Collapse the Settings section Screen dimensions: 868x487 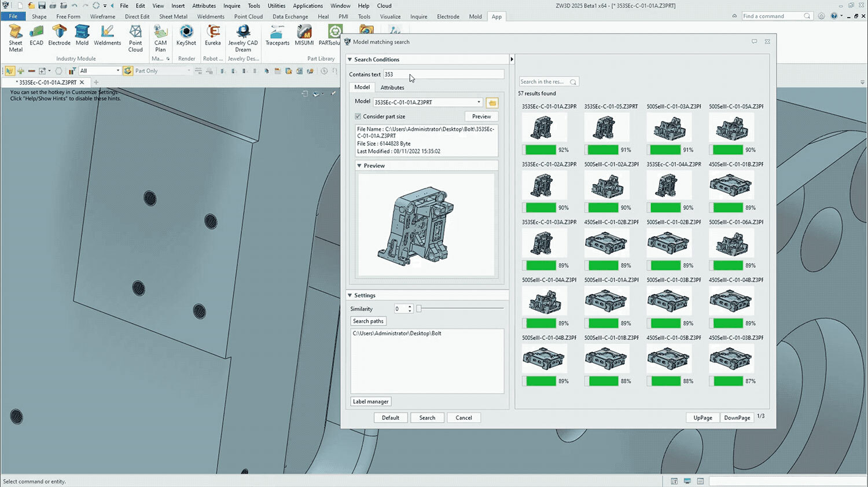(x=350, y=295)
